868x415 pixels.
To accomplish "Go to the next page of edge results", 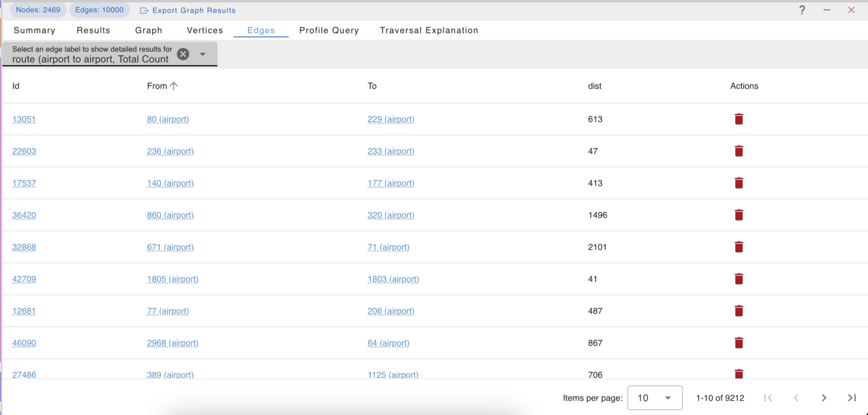I will pos(824,397).
